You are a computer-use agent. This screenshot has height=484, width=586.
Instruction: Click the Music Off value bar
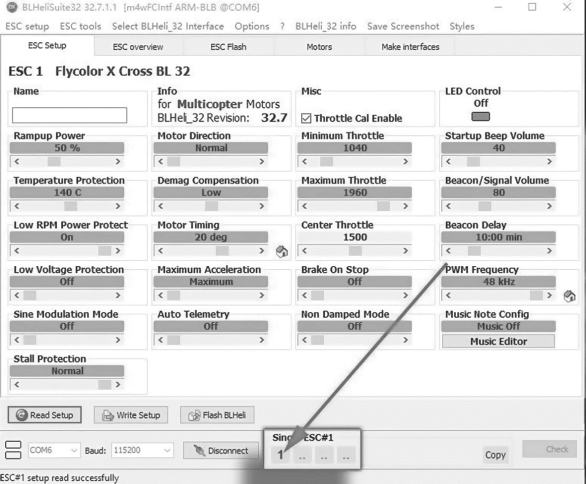(x=498, y=326)
